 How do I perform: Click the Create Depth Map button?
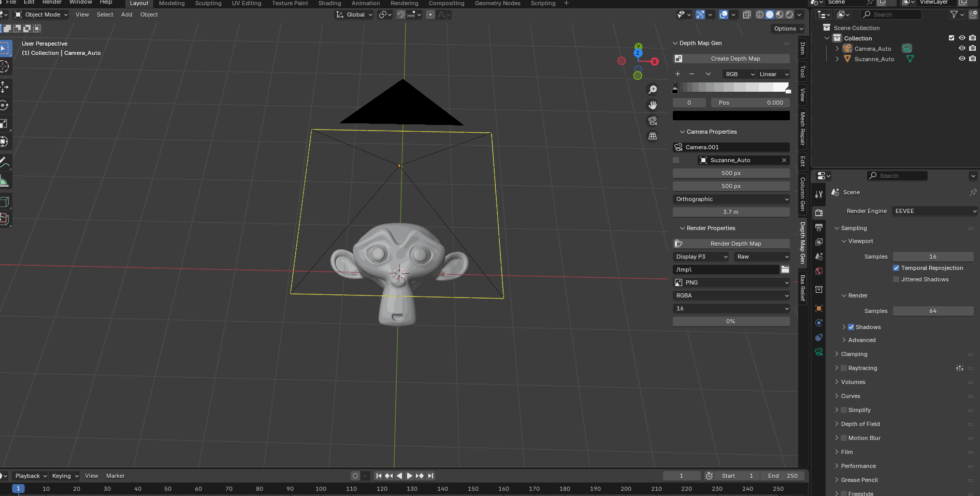(731, 59)
